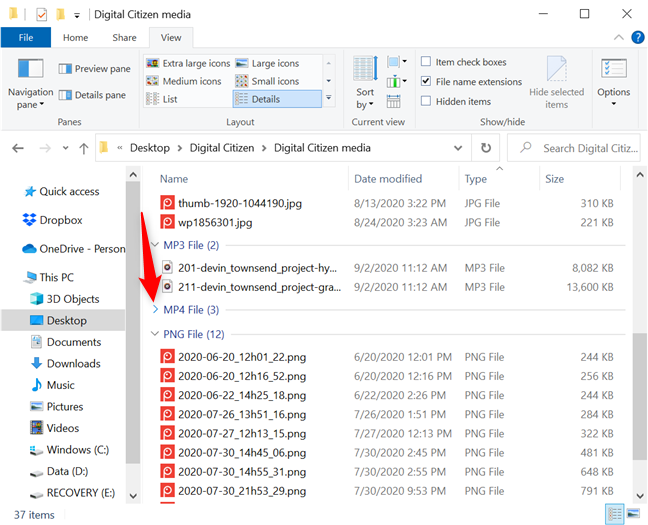The height and width of the screenshot is (525, 648).
Task: Select This PC in navigation pane
Action: coord(49,277)
